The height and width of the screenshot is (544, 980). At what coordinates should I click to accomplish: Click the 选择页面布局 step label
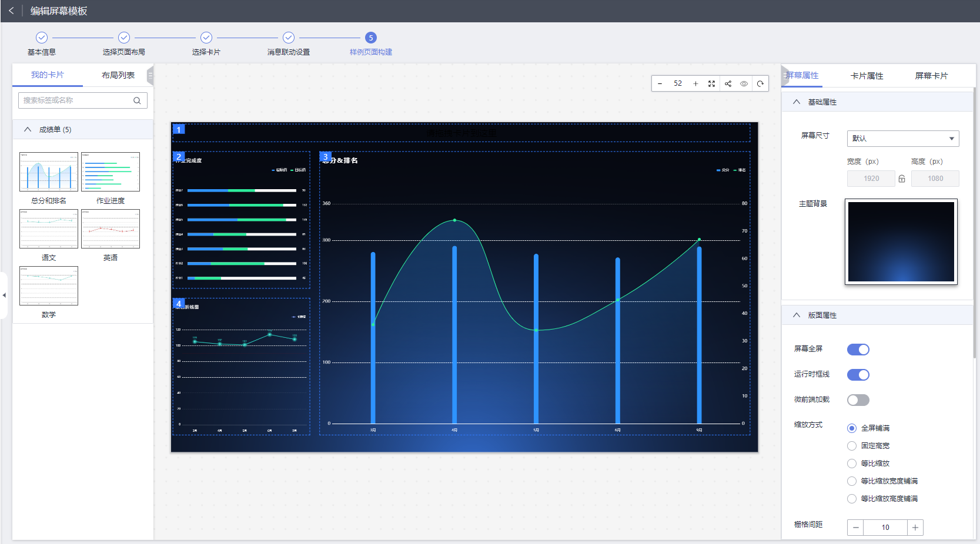[124, 52]
